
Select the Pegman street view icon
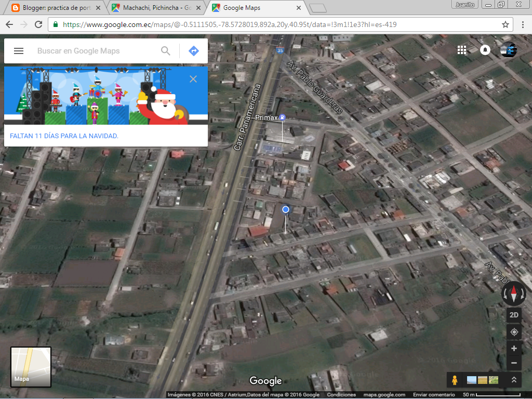455,380
